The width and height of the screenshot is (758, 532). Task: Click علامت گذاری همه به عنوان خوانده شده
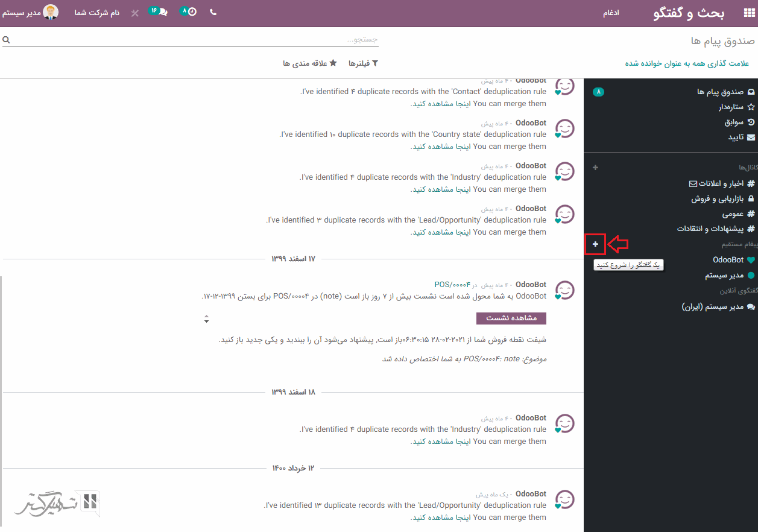(687, 63)
